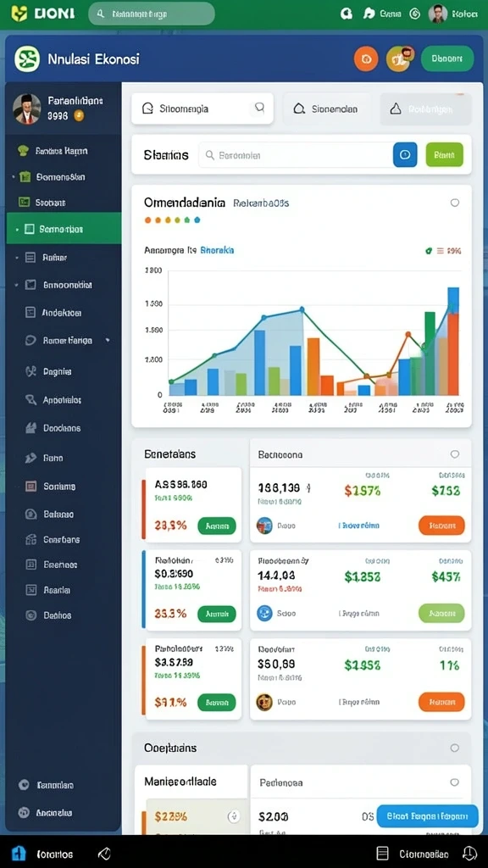Open the Soniama red square icon
Screen dimensions: 488x868
click(x=31, y=486)
